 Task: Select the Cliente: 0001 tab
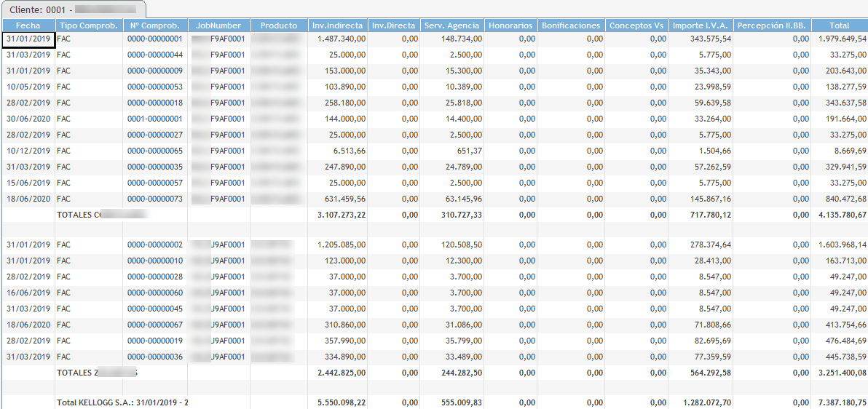coord(73,9)
